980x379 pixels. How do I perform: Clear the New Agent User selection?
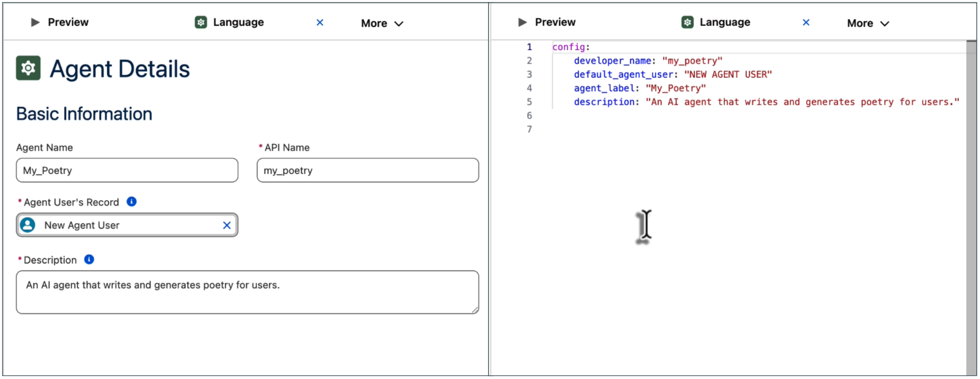[227, 225]
